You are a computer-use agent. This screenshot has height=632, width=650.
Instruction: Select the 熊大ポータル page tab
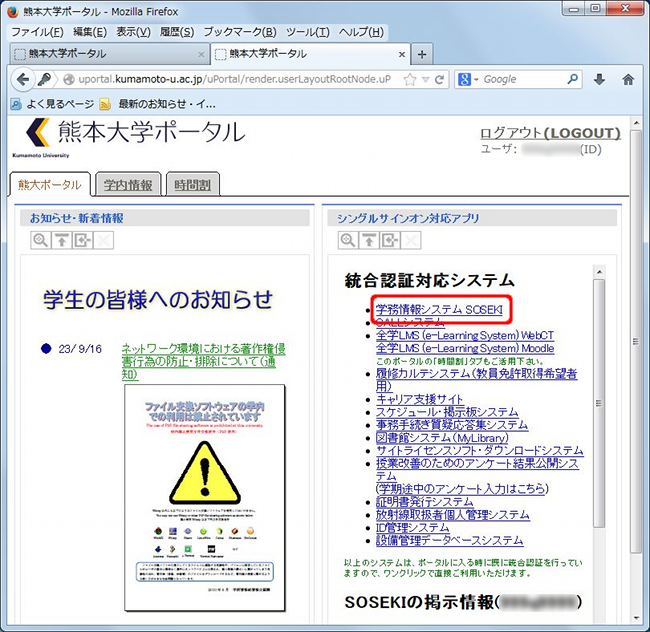(50, 184)
